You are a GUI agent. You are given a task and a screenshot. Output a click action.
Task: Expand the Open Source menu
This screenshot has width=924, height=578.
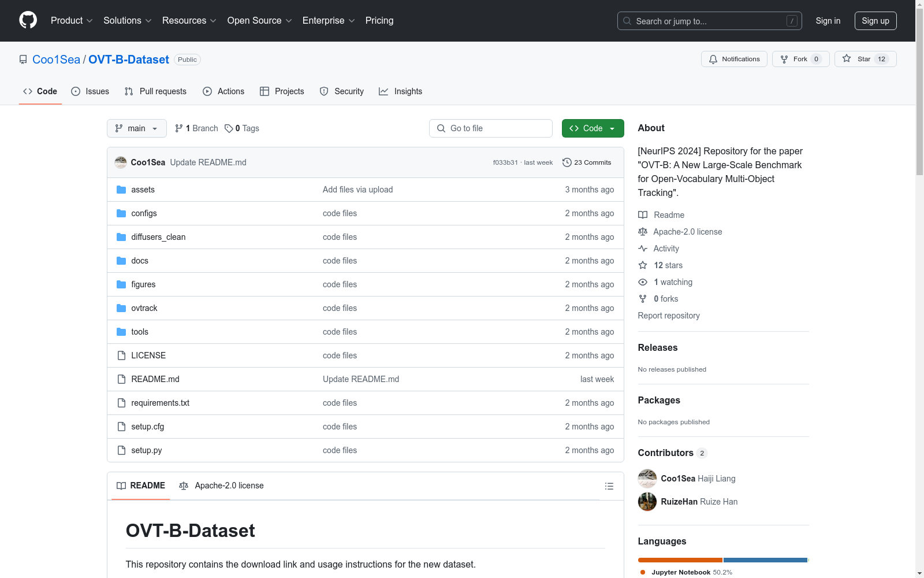tap(260, 21)
